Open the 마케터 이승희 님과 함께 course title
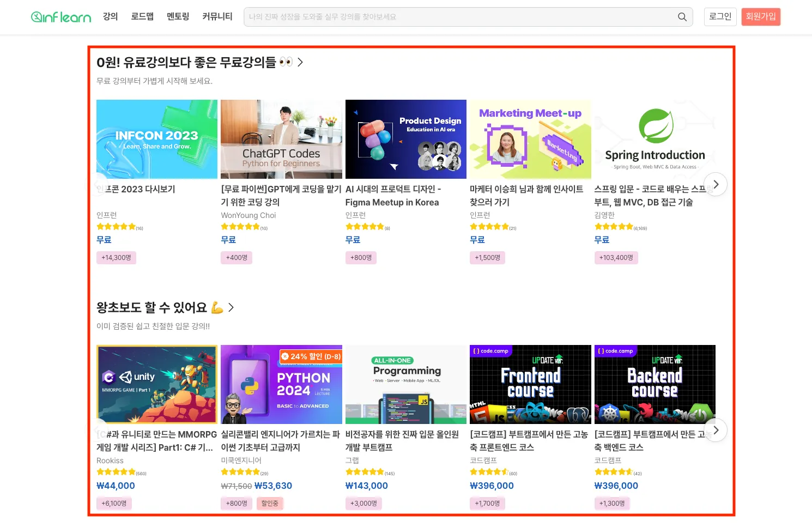Screen dimensions: 812x527 526,196
